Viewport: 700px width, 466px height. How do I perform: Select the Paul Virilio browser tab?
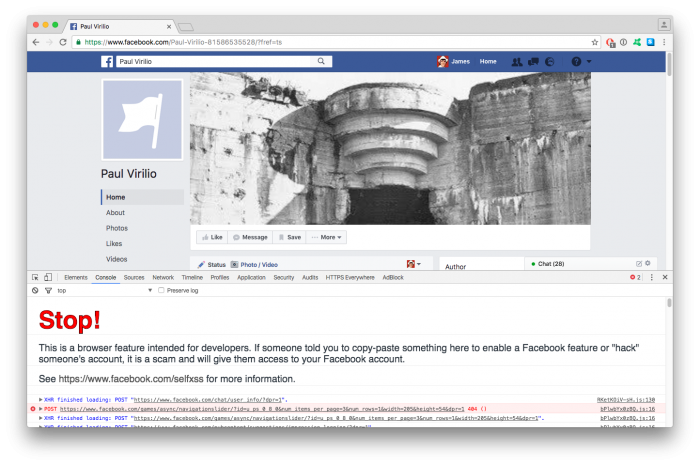pyautogui.click(x=120, y=26)
